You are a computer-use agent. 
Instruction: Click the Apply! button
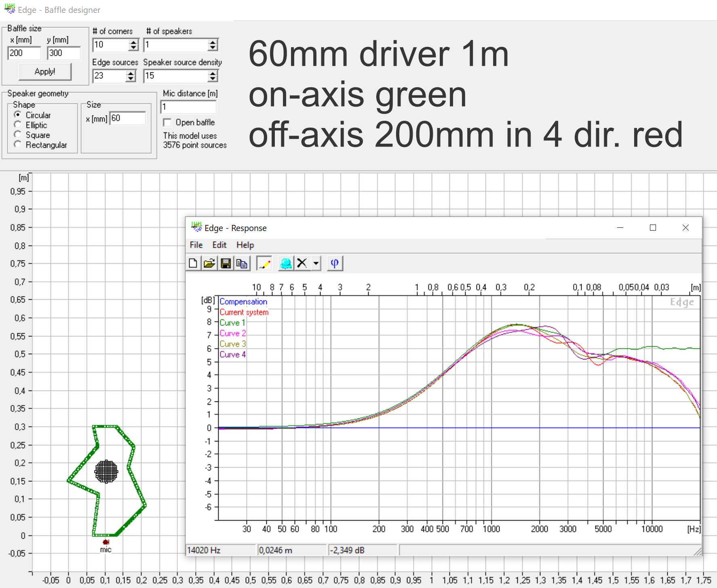(x=45, y=71)
